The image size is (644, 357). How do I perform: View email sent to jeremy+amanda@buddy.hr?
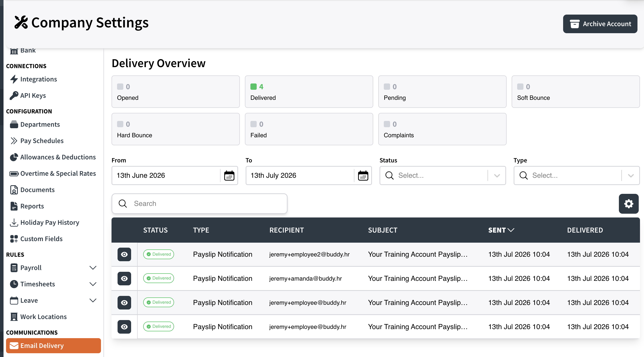coord(124,279)
